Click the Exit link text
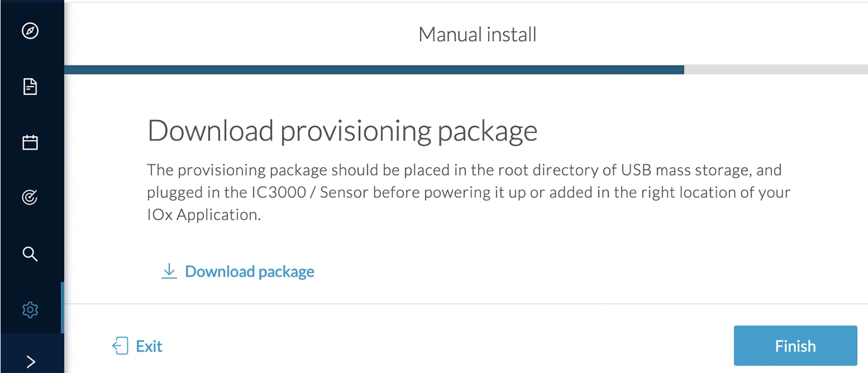The image size is (868, 373). pos(149,346)
